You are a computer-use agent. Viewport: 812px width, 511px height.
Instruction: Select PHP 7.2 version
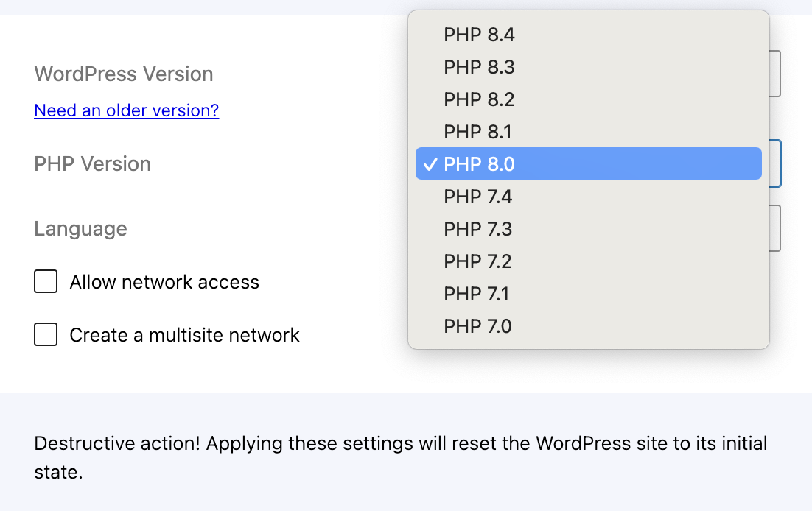click(588, 261)
